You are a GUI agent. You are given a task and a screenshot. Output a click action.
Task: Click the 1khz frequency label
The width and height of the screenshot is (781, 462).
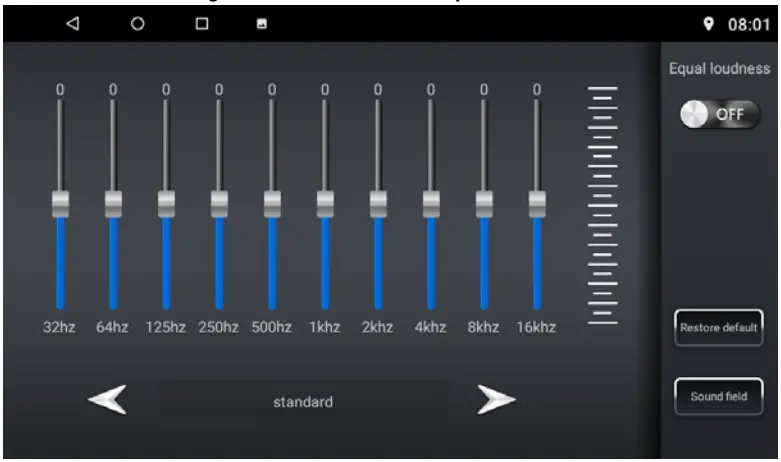coord(325,327)
